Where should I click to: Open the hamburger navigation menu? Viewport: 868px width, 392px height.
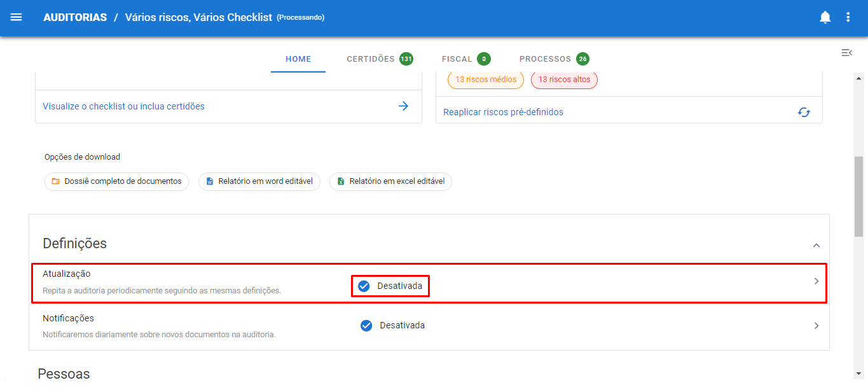coord(17,17)
